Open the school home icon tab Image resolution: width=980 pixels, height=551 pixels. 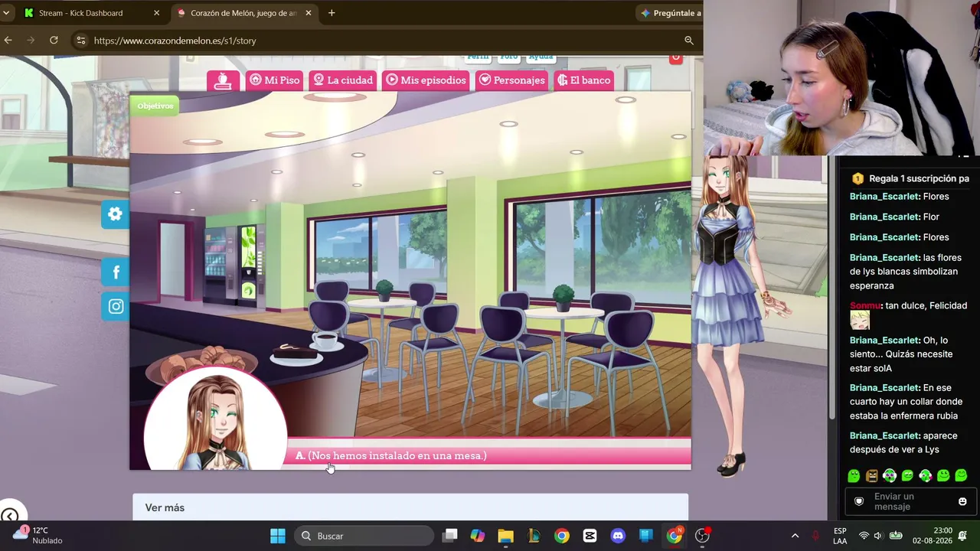[223, 80]
